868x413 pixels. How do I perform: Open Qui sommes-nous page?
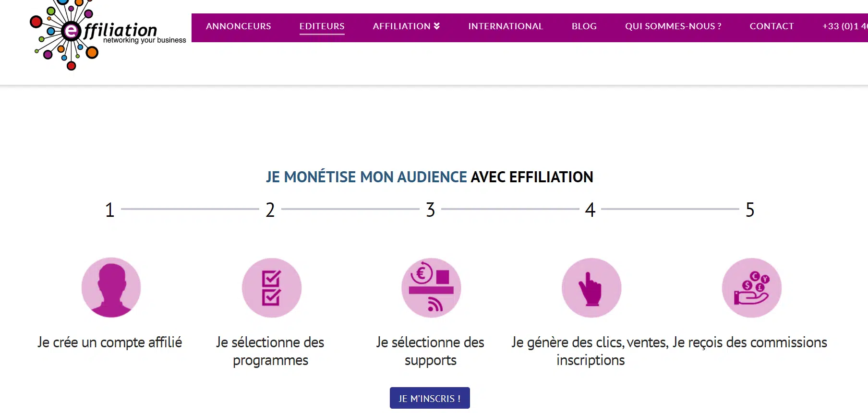673,26
